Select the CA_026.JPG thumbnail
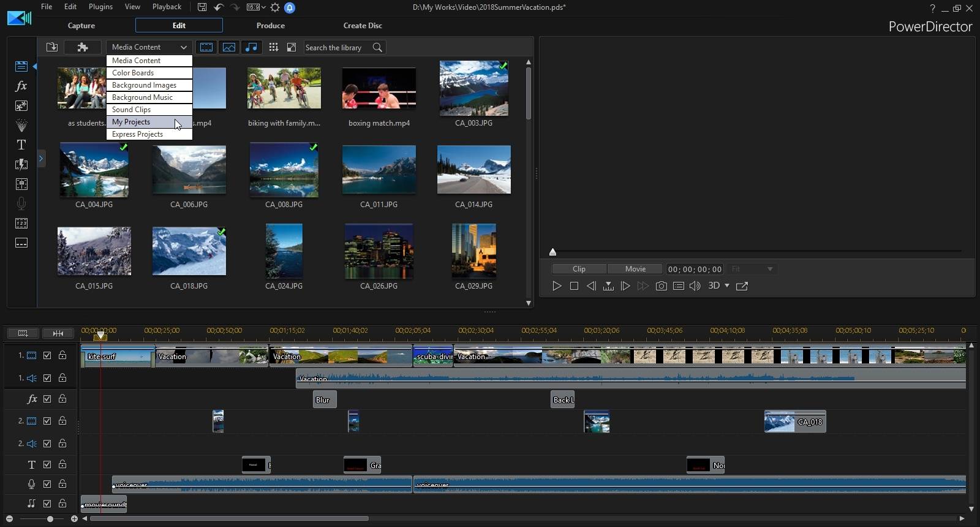The width and height of the screenshot is (980, 527). [379, 251]
